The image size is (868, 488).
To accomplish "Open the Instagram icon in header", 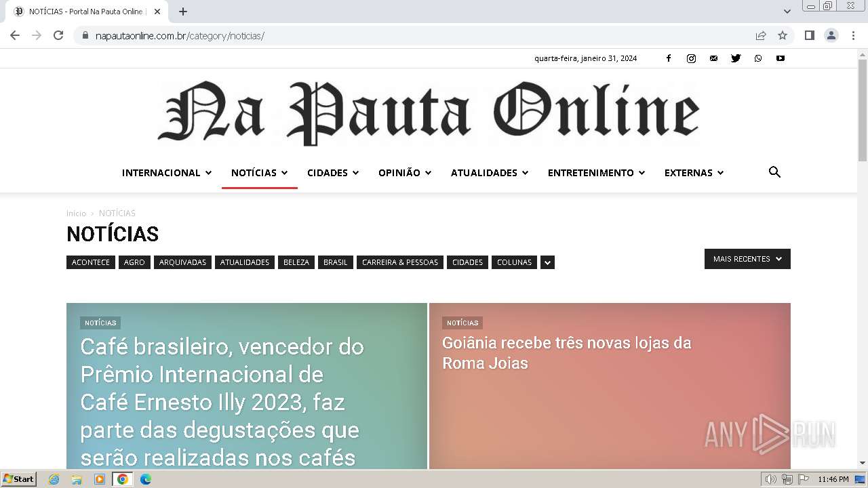I will click(x=691, y=58).
